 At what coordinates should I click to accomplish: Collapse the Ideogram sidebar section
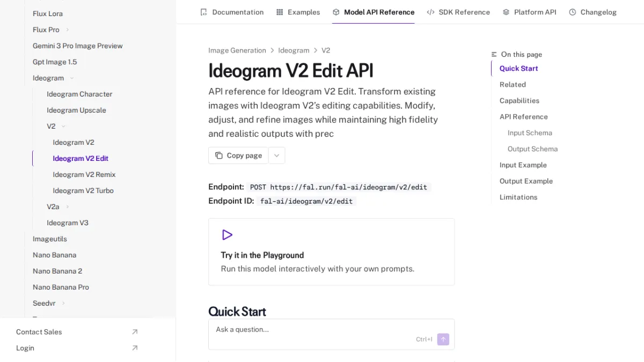coord(72,78)
